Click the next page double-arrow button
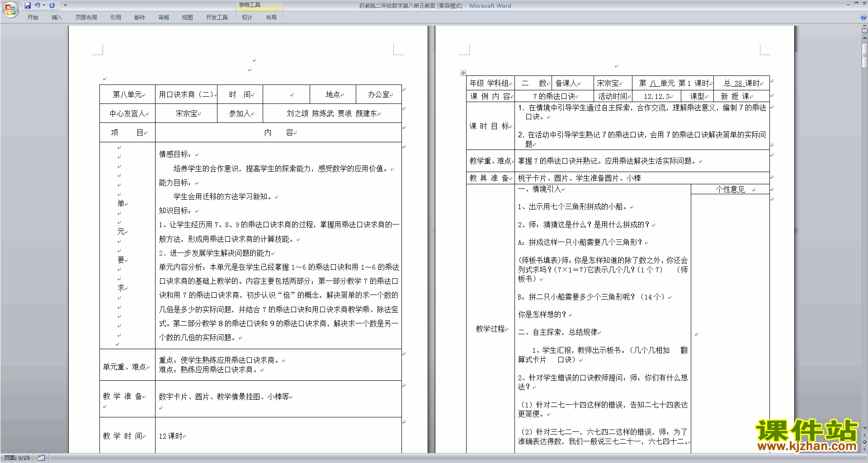 (864, 449)
